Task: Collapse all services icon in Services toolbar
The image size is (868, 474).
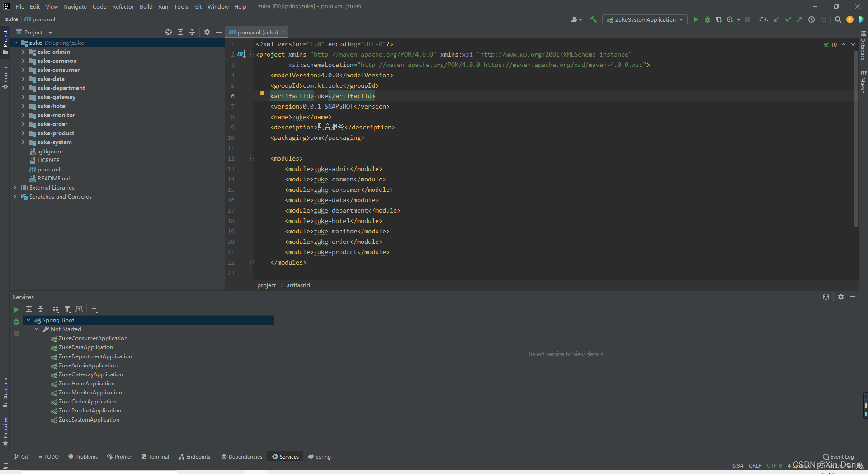Action: coord(41,309)
